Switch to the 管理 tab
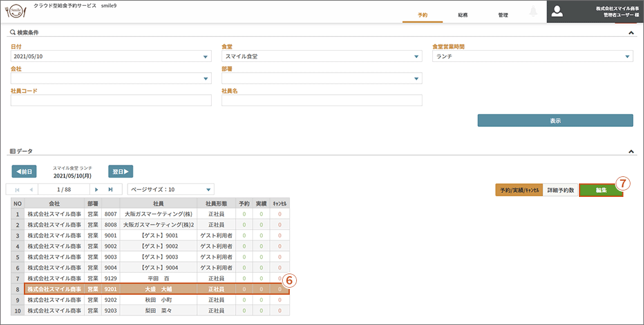 tap(502, 14)
